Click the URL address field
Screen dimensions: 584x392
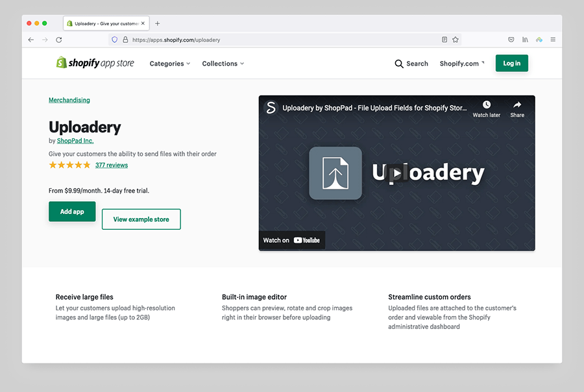click(x=285, y=40)
